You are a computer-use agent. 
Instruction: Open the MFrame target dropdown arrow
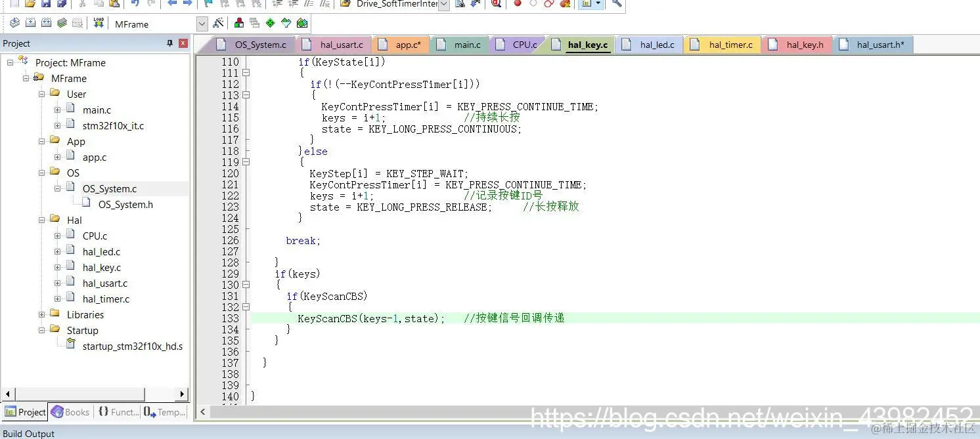click(202, 24)
